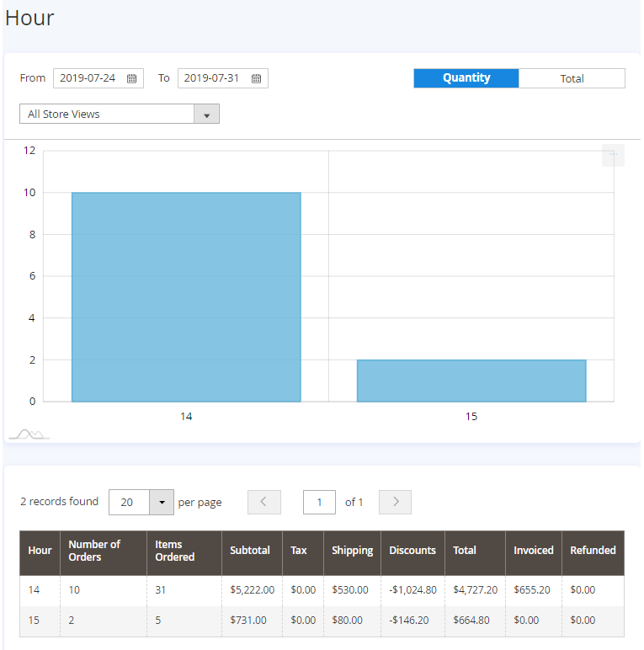The image size is (644, 650).
Task: Click the current page number field
Action: point(319,502)
